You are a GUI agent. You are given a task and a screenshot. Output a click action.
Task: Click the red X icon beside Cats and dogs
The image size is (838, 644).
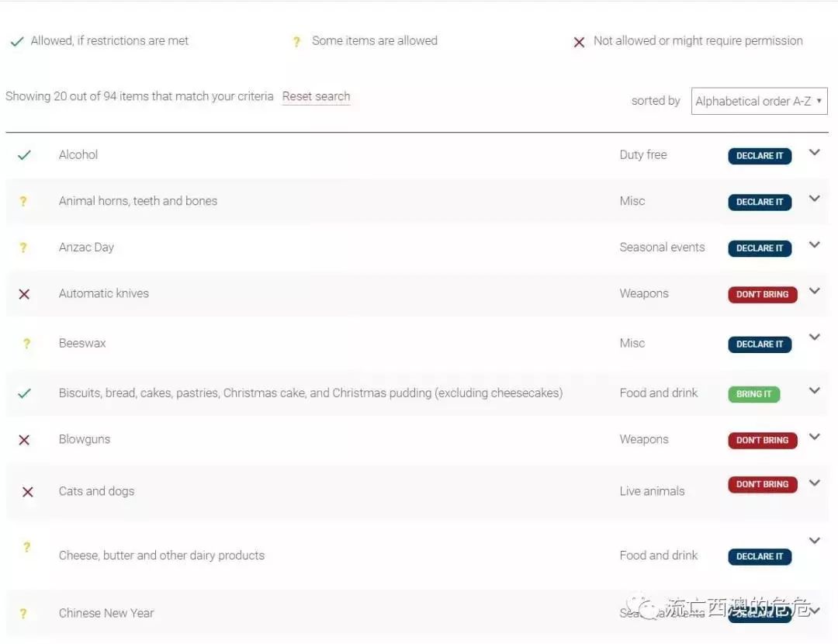(x=28, y=492)
